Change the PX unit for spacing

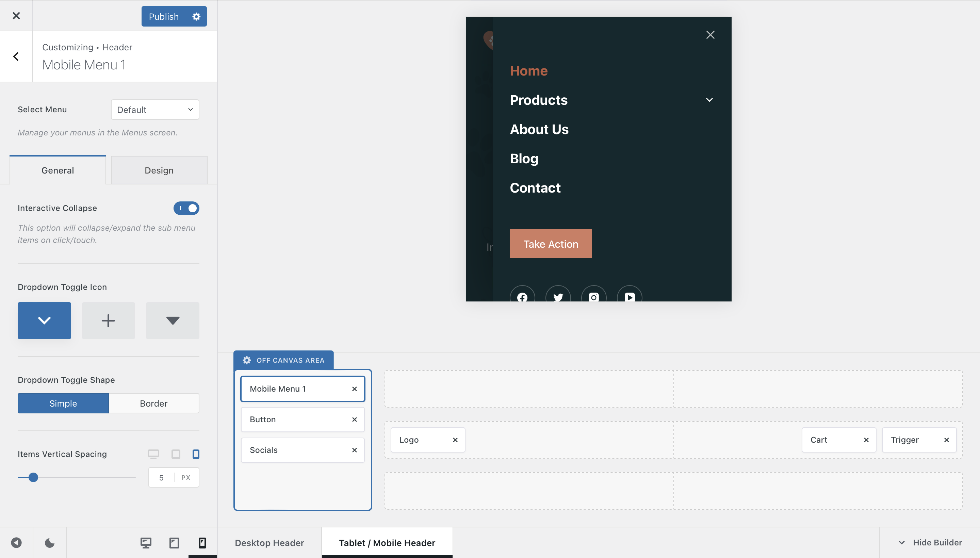(186, 477)
